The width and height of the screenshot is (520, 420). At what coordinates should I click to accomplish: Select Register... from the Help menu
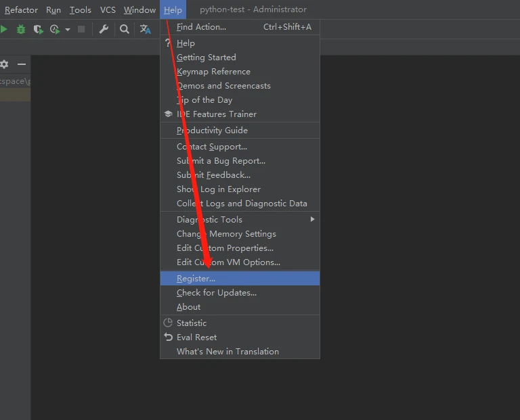point(196,278)
